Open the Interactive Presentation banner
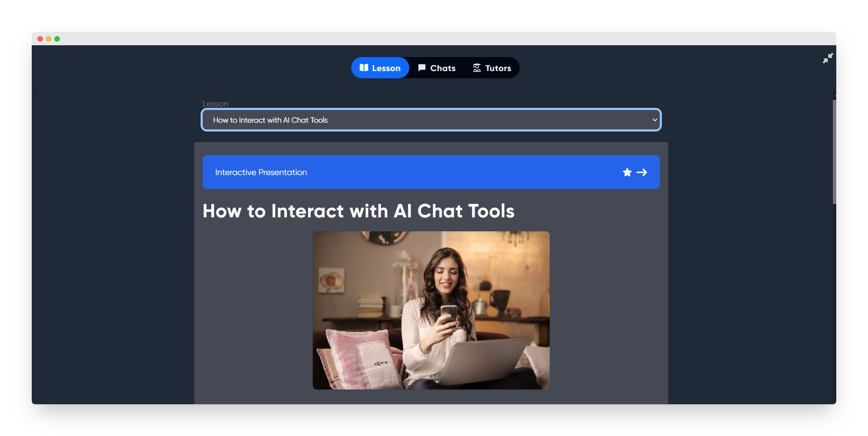Image resolution: width=868 pixels, height=436 pixels. click(431, 172)
